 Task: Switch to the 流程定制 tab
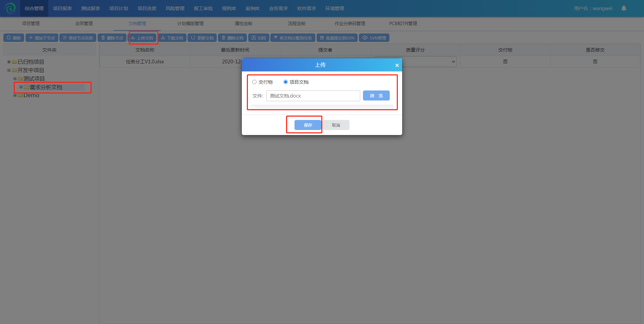297,23
